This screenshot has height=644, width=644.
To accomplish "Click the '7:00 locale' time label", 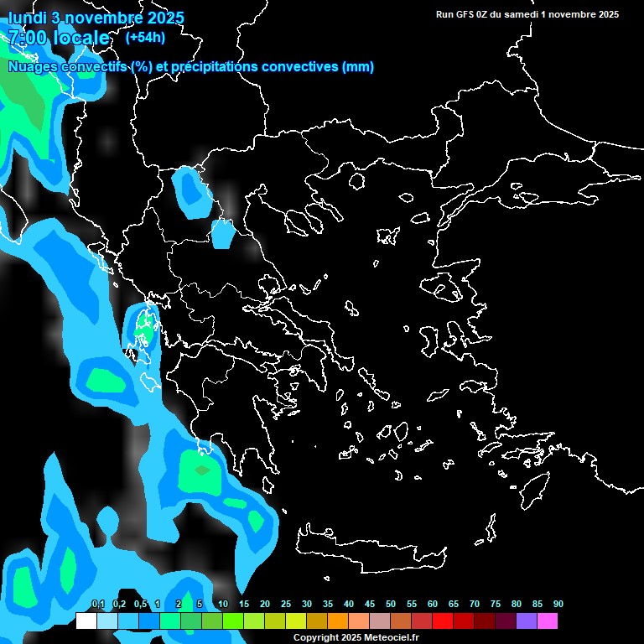I will coord(59,38).
